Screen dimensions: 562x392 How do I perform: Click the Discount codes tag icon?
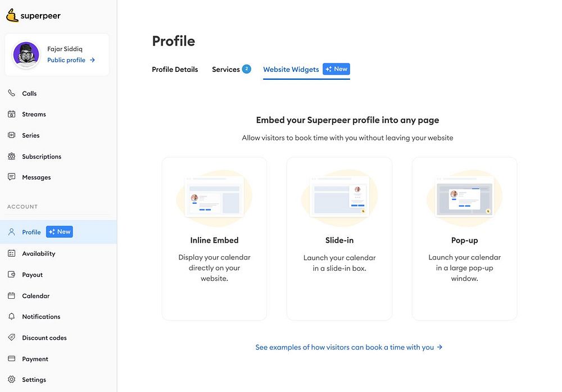[x=12, y=338]
